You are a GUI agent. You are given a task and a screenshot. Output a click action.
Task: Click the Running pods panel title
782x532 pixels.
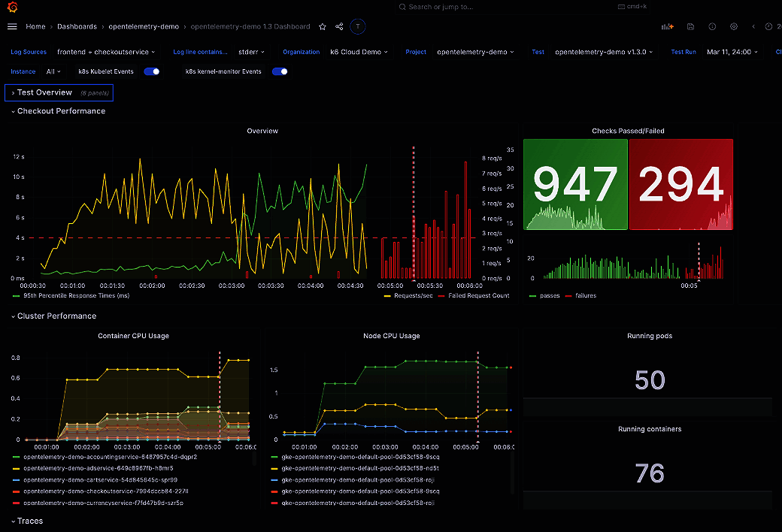point(649,336)
